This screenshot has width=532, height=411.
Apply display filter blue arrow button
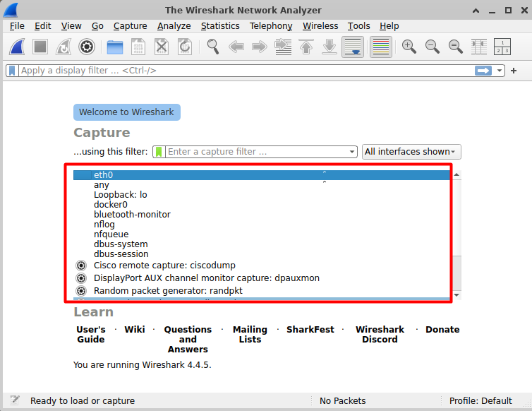[x=483, y=71]
